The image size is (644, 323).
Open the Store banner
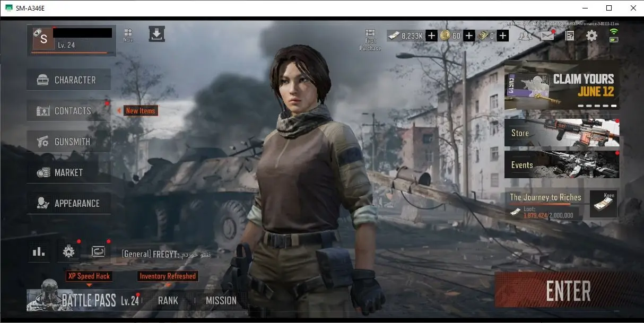click(x=562, y=133)
